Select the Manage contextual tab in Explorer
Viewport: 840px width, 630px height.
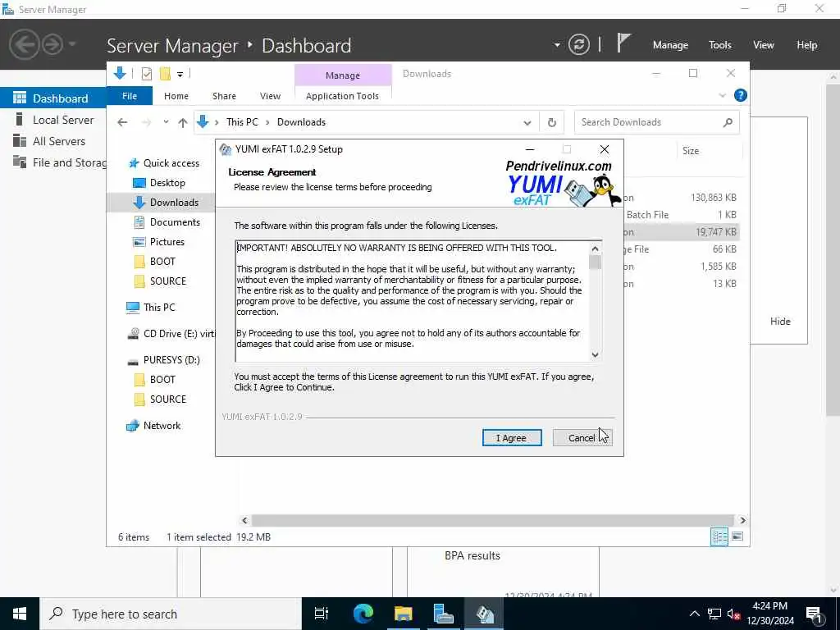coord(343,75)
